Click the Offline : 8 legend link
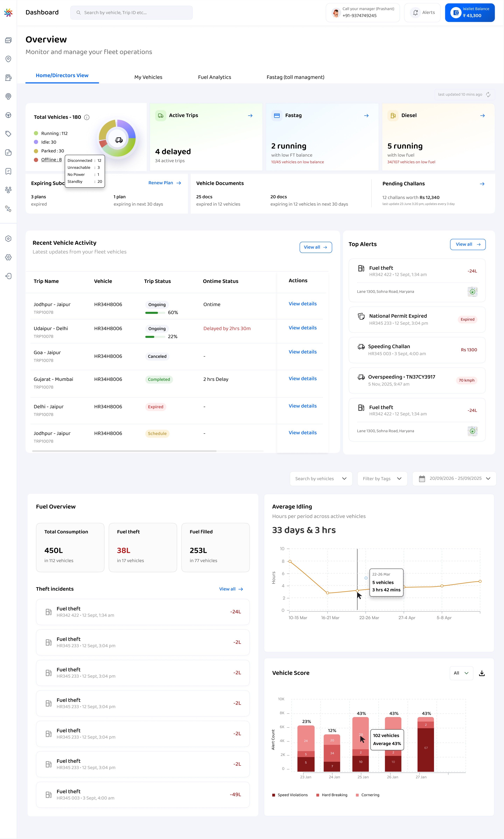 pyautogui.click(x=51, y=160)
